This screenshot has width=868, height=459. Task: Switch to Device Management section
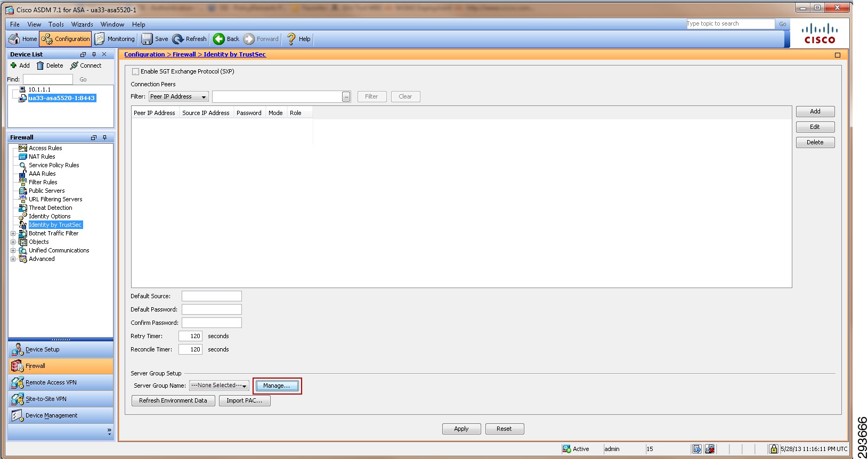[61, 415]
